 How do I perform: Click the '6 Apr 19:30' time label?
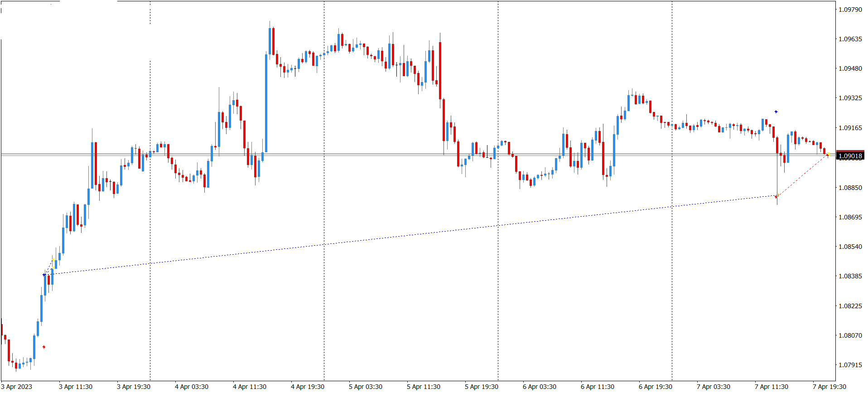coord(656,387)
